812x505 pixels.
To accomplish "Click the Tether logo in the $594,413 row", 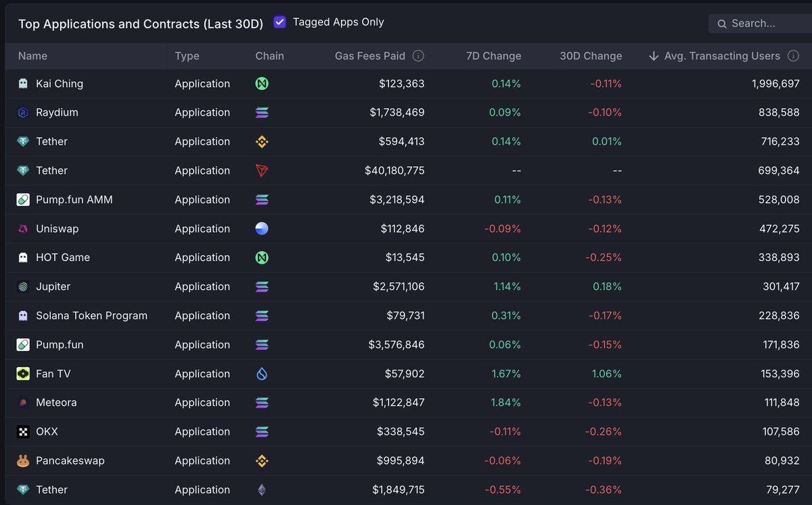I will pyautogui.click(x=23, y=142).
